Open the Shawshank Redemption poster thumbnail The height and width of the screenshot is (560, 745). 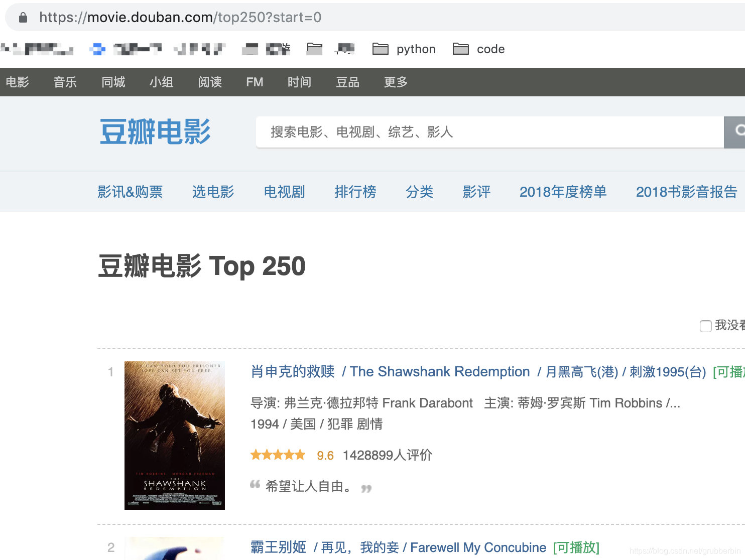click(x=175, y=436)
